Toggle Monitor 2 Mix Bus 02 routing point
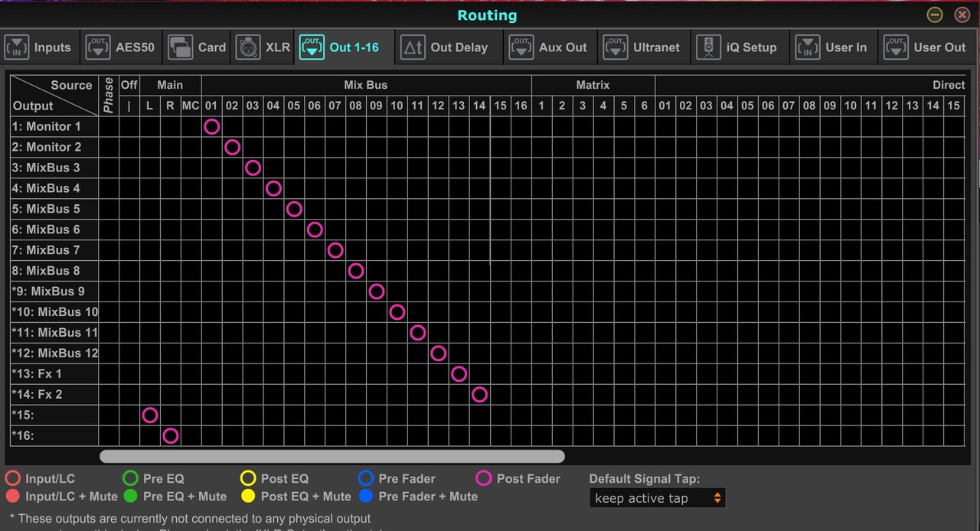 tap(233, 147)
